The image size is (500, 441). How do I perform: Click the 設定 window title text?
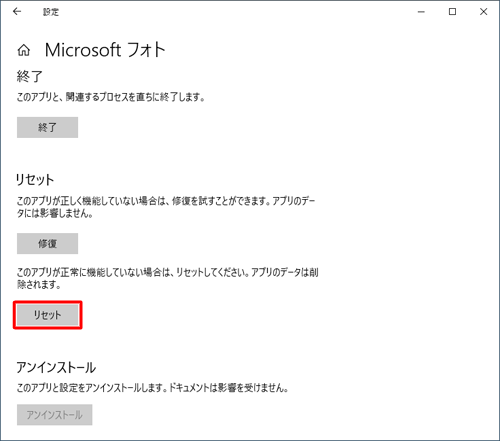pos(51,12)
